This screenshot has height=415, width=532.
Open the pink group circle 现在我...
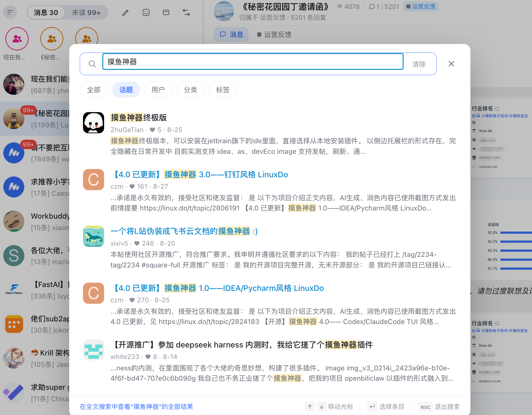(x=17, y=39)
